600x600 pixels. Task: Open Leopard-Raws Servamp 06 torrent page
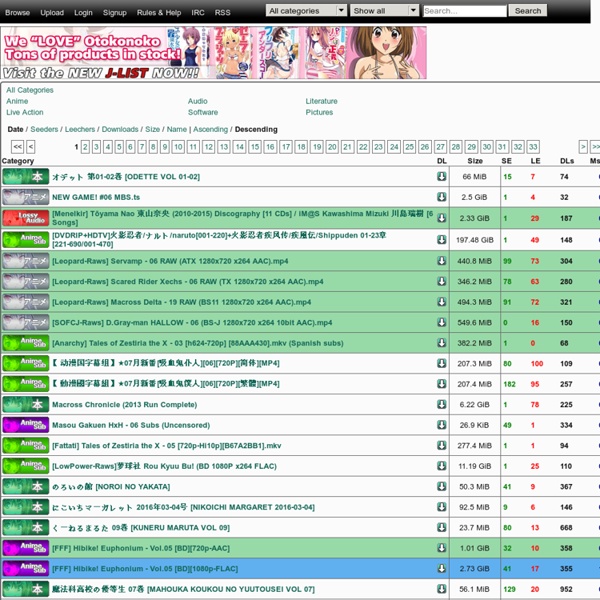170,261
